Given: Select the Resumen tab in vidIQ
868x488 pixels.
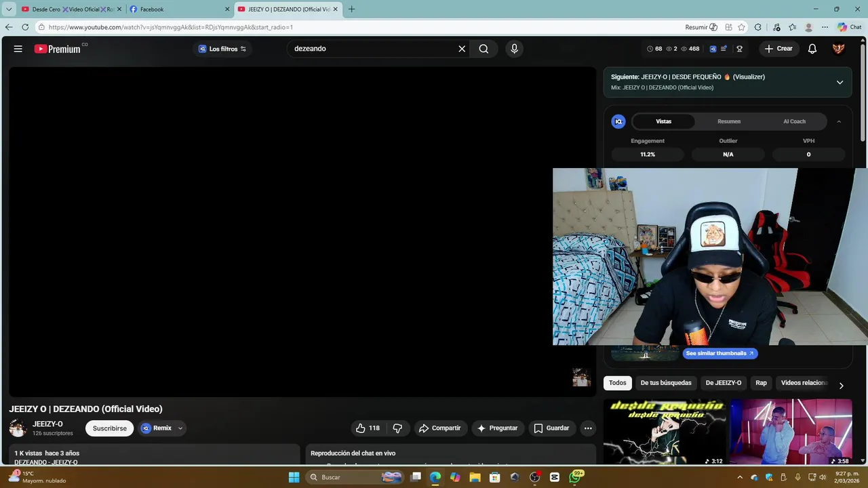Looking at the screenshot, I should 729,121.
